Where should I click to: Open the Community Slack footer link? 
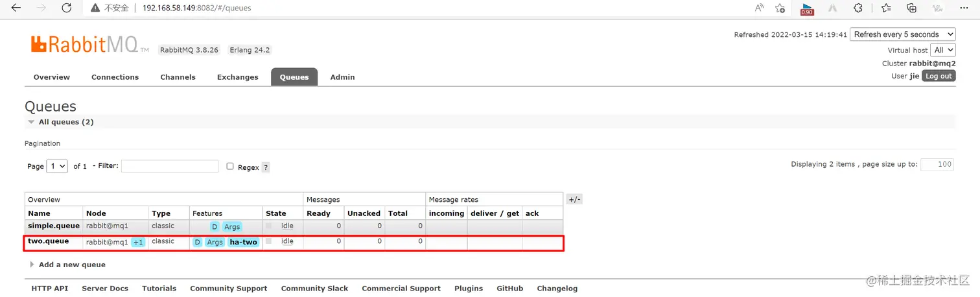(314, 289)
